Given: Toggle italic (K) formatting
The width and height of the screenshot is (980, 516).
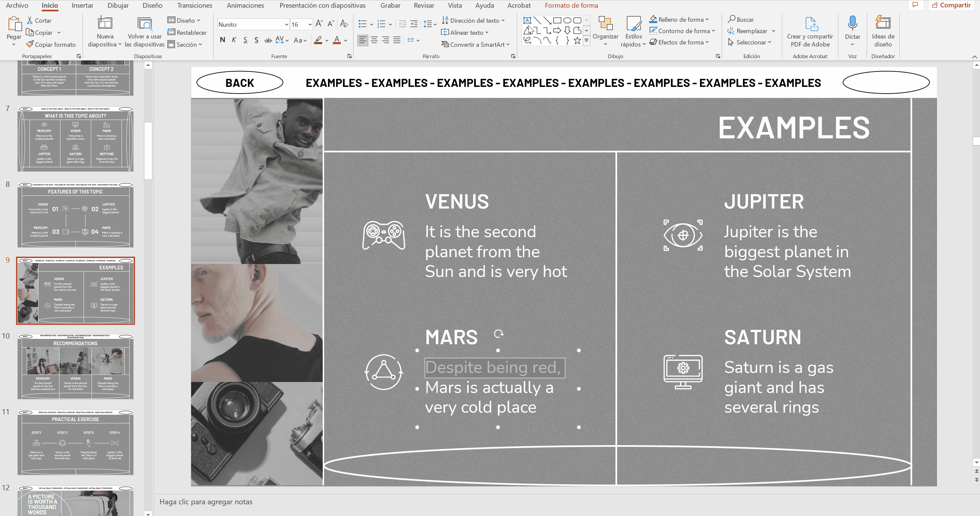Looking at the screenshot, I should 234,40.
